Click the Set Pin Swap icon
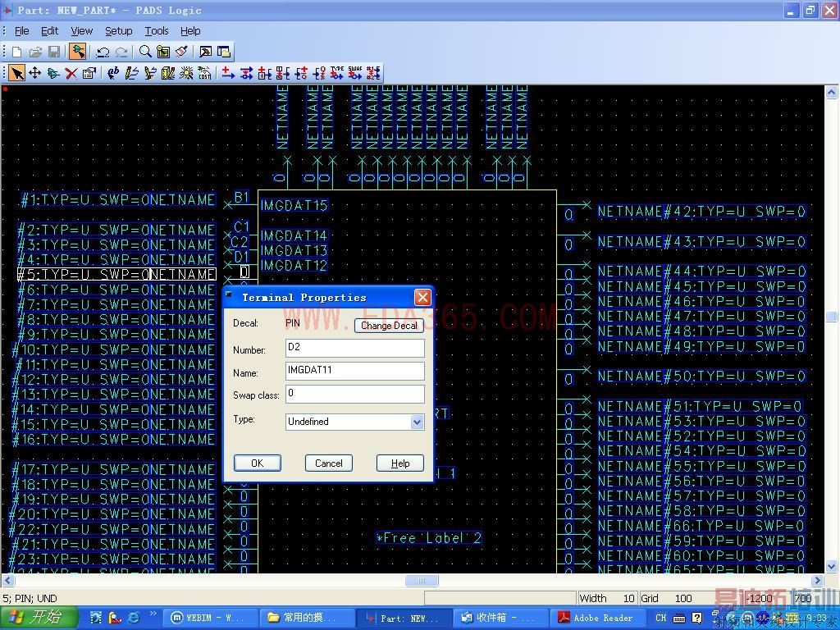This screenshot has width=840, height=630. (x=355, y=73)
